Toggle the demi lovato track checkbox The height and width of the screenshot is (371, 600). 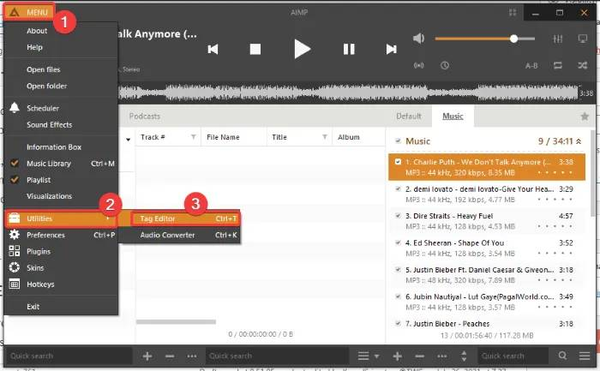[398, 189]
